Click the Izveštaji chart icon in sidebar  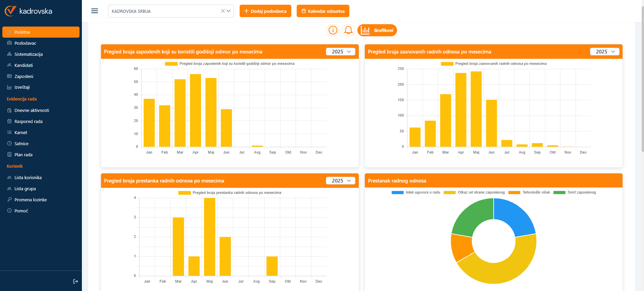tap(9, 87)
